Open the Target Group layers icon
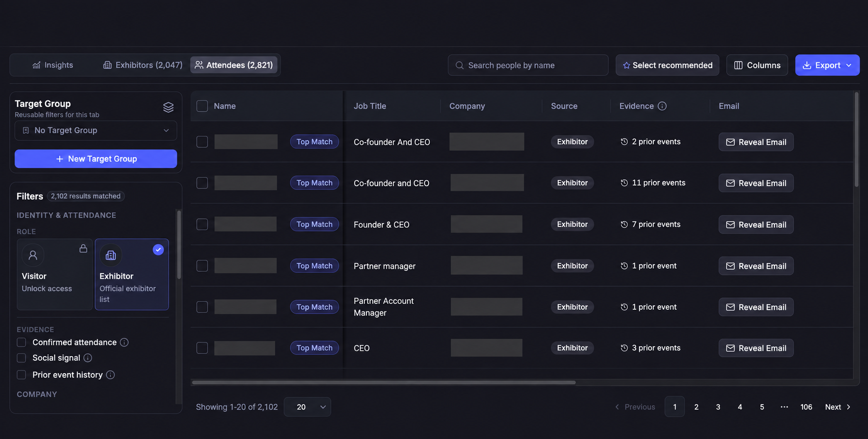 pyautogui.click(x=168, y=107)
